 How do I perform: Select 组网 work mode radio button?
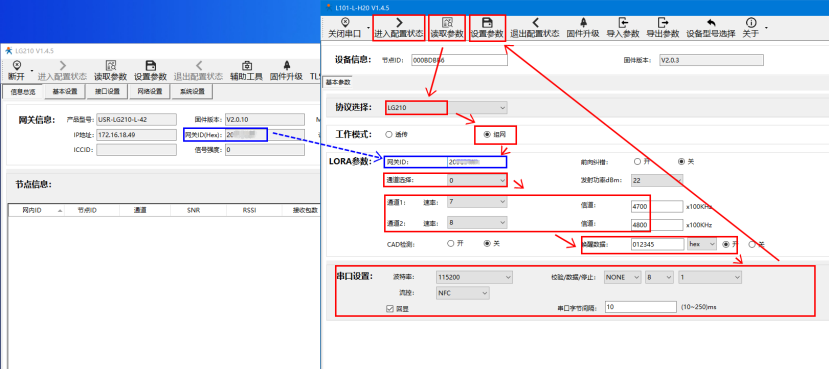pyautogui.click(x=487, y=134)
